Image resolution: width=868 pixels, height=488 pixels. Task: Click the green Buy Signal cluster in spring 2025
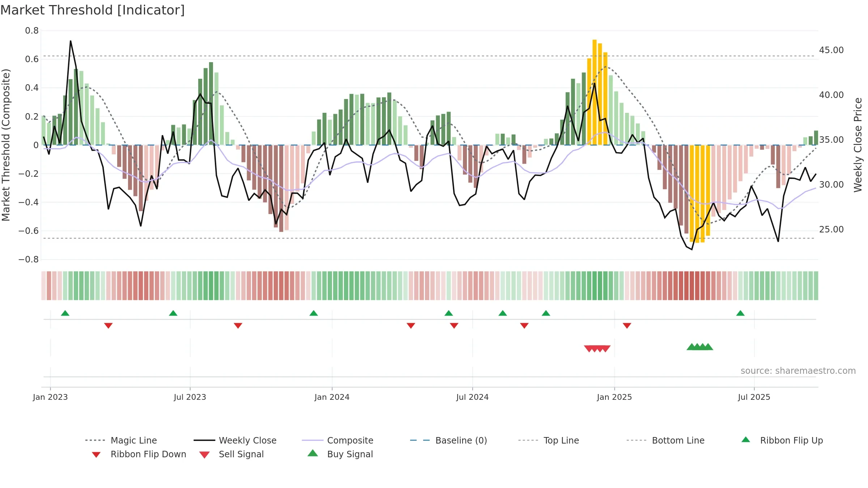[x=700, y=347]
